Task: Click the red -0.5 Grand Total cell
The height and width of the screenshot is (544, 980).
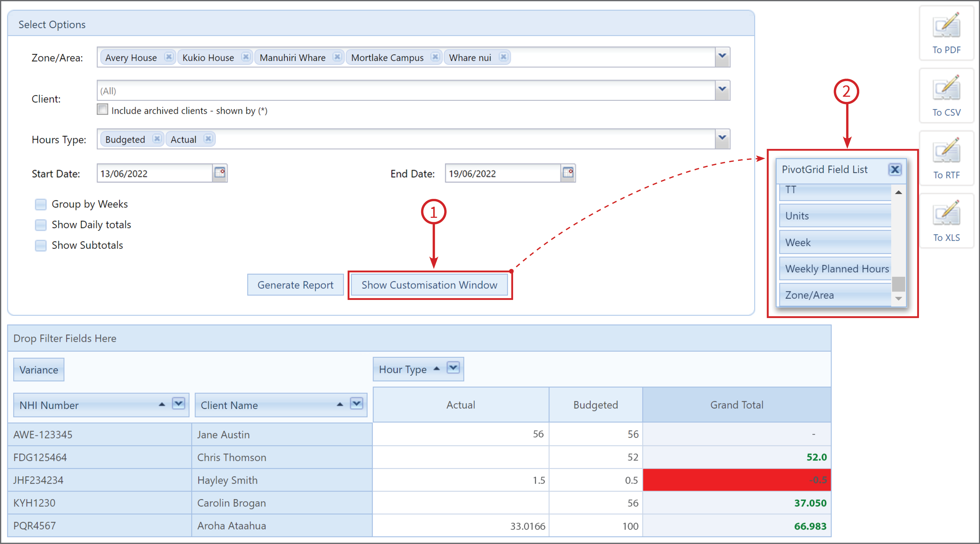Action: click(x=737, y=480)
